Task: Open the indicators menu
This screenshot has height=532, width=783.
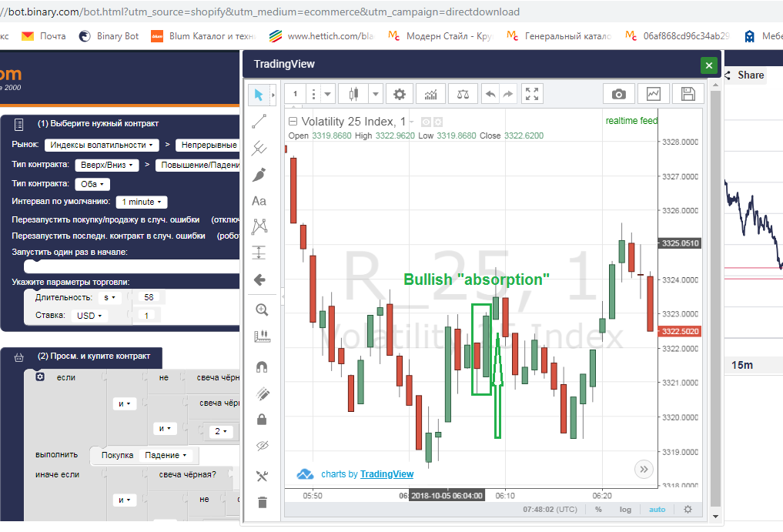Action: coord(430,94)
